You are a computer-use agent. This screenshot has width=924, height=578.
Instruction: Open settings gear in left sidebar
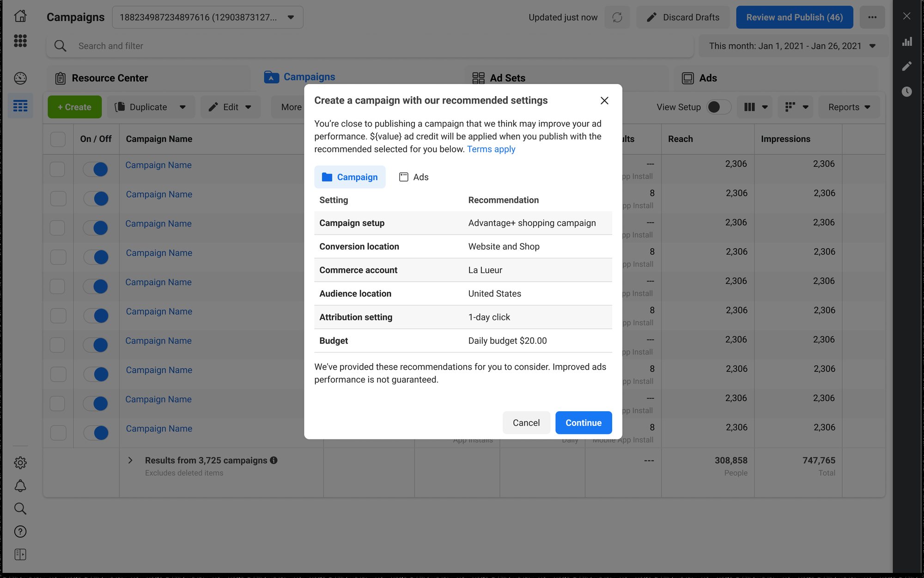click(x=20, y=462)
